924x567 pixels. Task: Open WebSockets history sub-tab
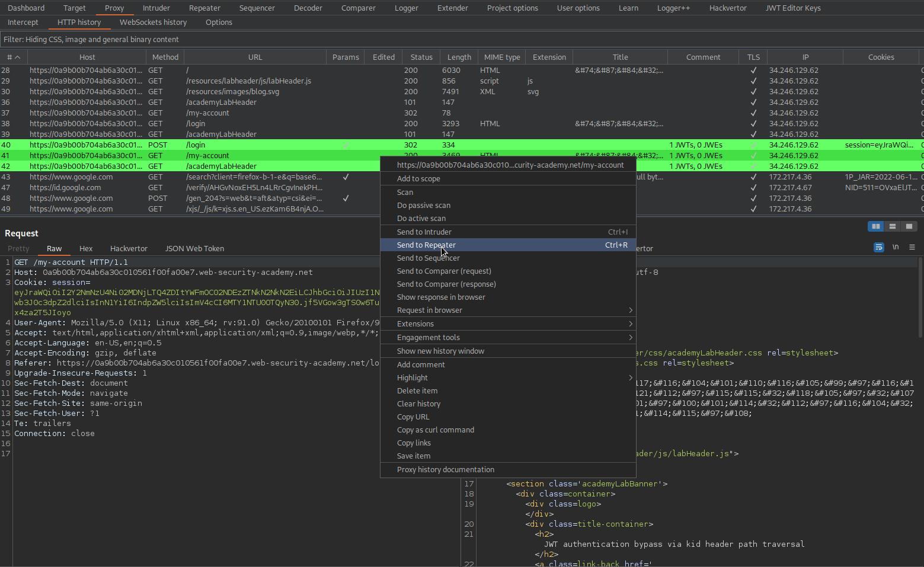coord(153,23)
